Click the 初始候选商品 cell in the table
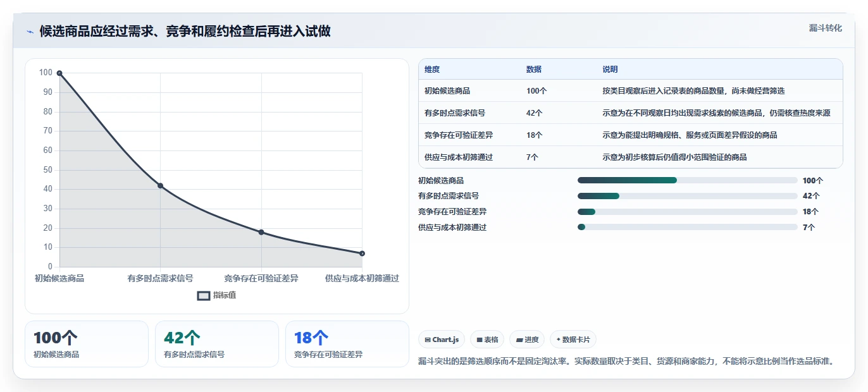Image resolution: width=868 pixels, height=392 pixels. [x=447, y=91]
